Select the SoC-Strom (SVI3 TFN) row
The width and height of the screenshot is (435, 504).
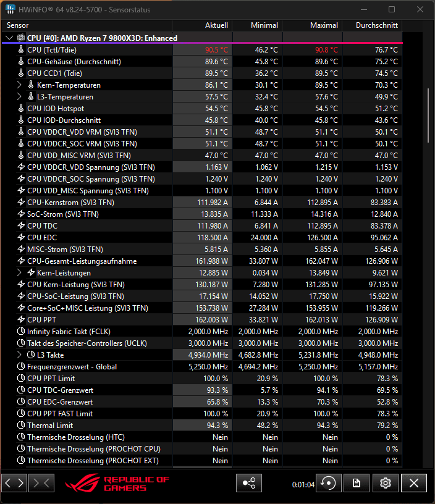pos(202,214)
